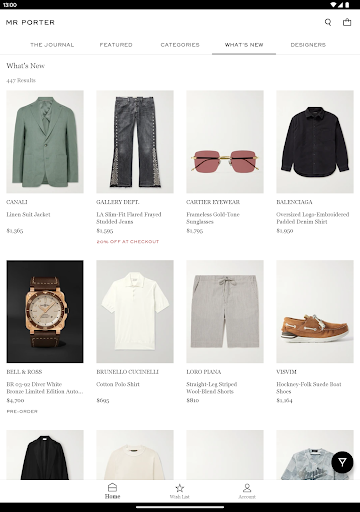View the Gallery Dept. studded jeans image
360x512 pixels.
[135, 142]
